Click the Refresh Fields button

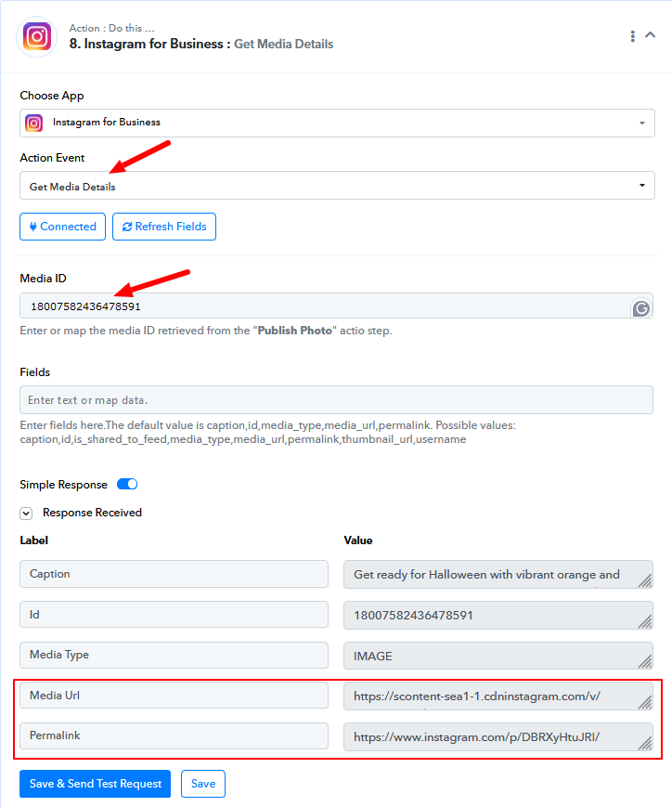point(164,227)
